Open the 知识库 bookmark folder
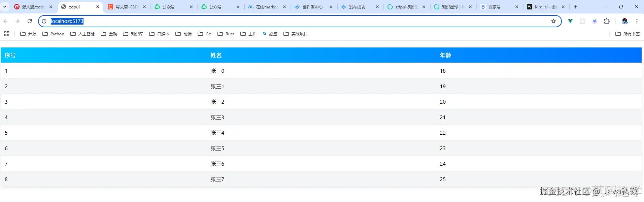Image resolution: width=644 pixels, height=202 pixels. [133, 34]
